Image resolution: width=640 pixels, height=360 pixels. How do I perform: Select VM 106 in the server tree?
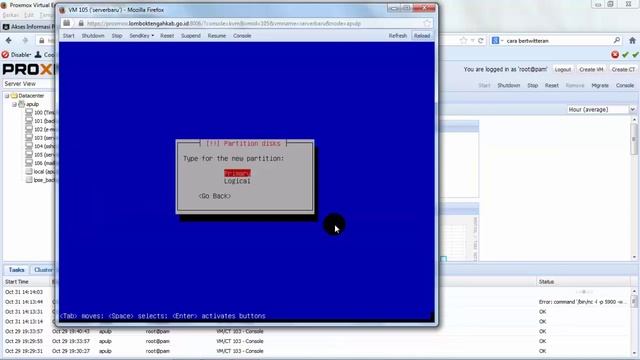click(40, 163)
